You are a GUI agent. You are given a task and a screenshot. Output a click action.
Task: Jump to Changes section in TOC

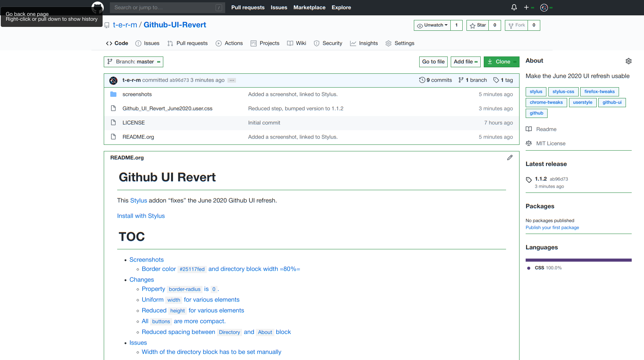141,280
